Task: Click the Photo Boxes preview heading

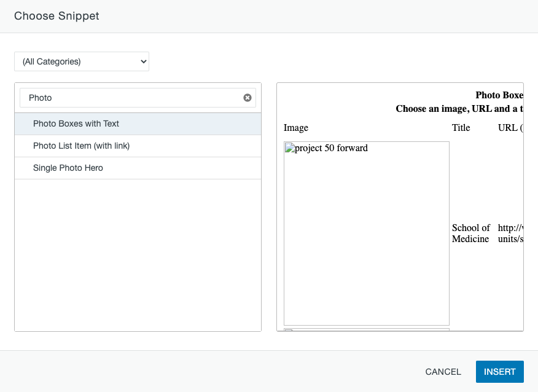Action: coord(499,95)
